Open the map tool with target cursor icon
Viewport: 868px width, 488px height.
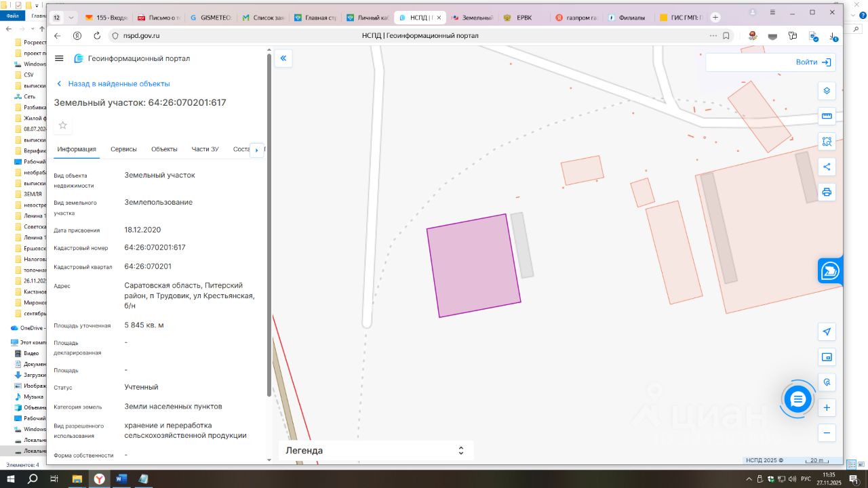(x=827, y=382)
